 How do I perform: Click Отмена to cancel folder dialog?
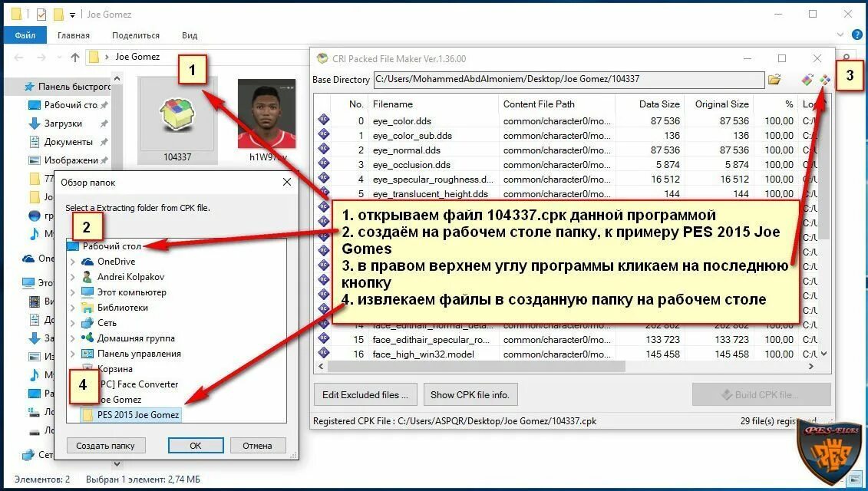[x=257, y=445]
